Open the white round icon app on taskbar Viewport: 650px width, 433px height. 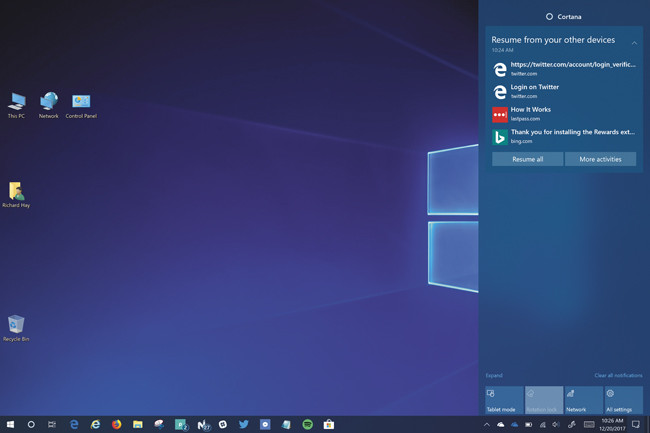click(223, 424)
